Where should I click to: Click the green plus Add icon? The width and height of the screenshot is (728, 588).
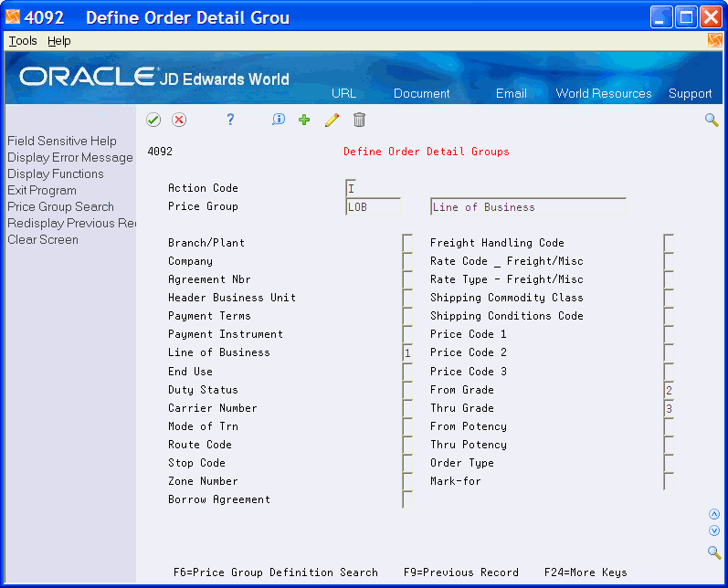(304, 120)
